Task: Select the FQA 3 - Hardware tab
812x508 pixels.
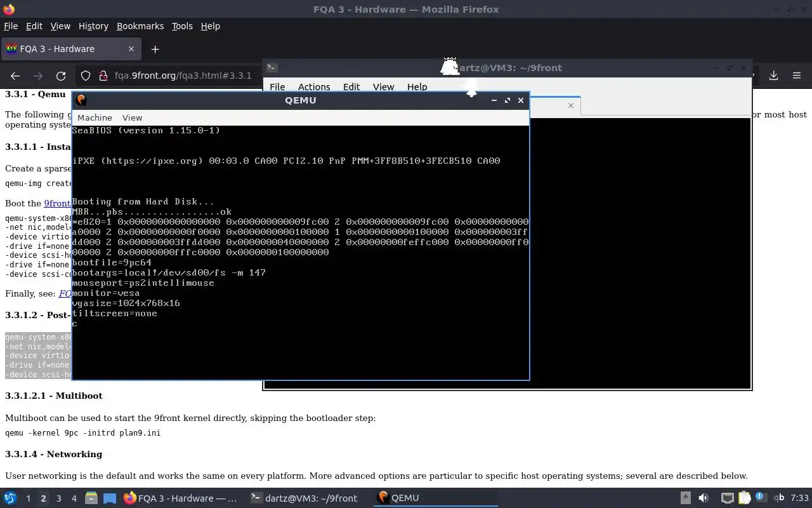Action: click(70, 49)
